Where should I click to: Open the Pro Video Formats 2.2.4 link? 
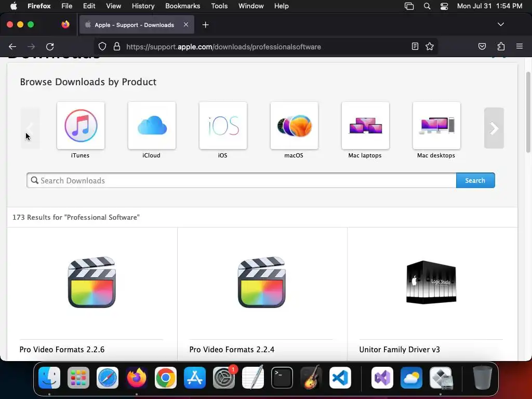click(232, 350)
